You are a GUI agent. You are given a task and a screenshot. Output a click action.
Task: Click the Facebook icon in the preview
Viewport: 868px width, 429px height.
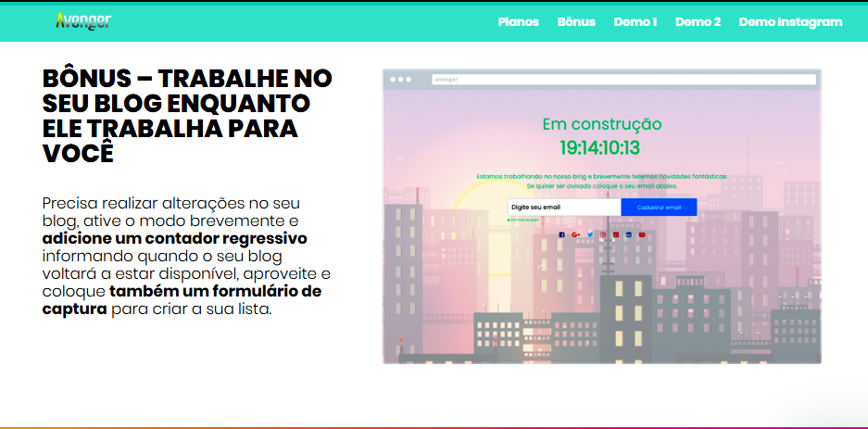click(561, 234)
